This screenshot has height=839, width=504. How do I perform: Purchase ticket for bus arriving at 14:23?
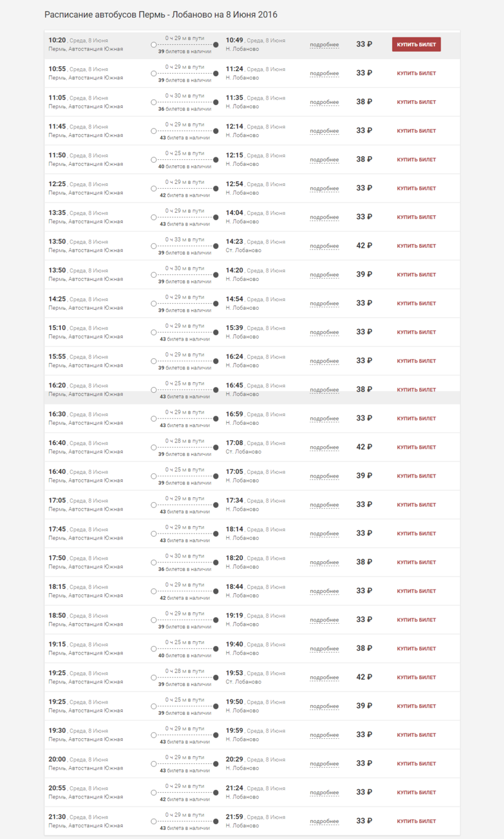click(416, 246)
